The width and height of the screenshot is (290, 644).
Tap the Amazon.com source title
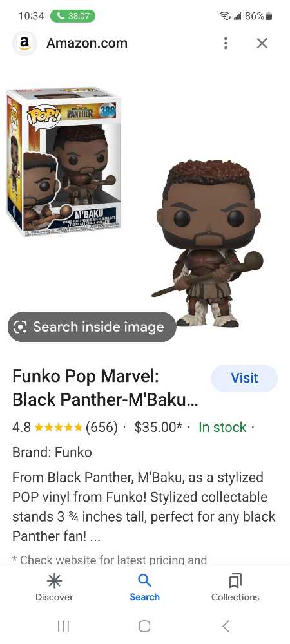86,43
